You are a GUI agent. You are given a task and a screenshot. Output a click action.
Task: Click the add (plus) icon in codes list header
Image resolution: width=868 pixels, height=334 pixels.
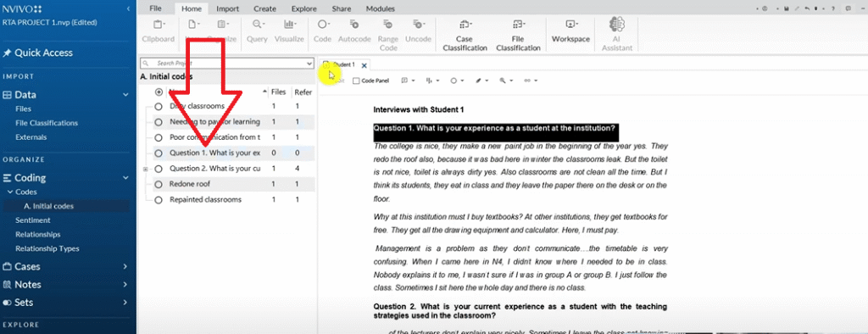pyautogui.click(x=159, y=92)
